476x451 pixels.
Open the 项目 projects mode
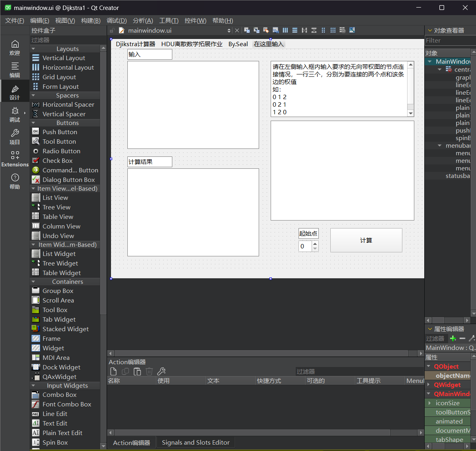pos(15,137)
